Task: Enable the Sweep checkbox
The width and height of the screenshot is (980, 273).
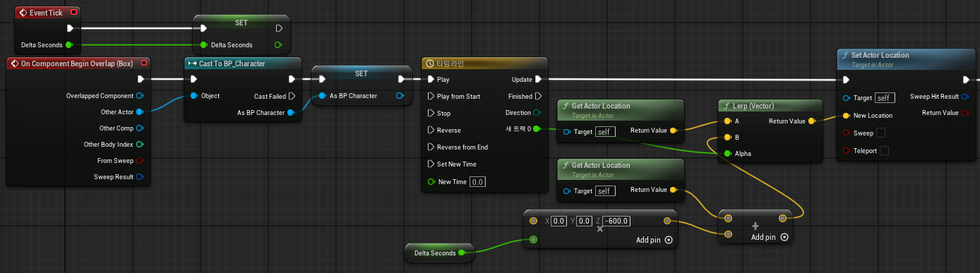Action: 880,133
